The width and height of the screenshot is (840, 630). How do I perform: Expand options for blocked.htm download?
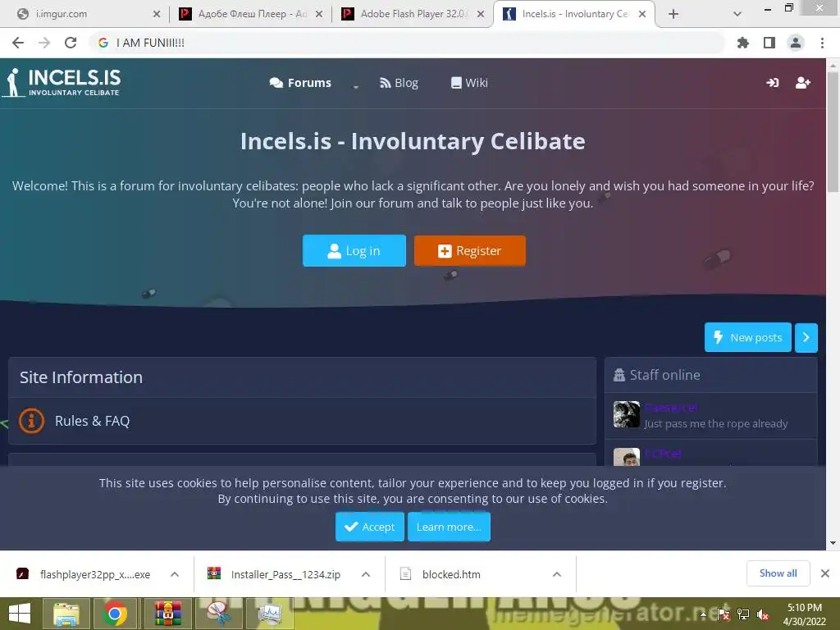tap(557, 574)
